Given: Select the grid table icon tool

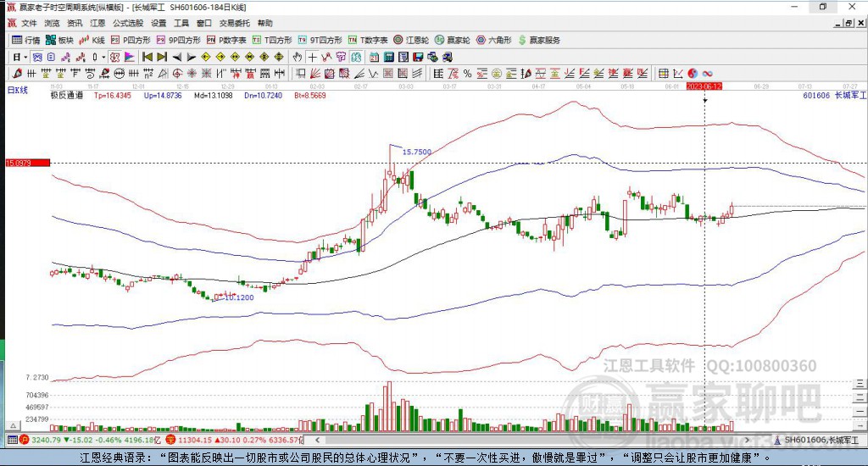Looking at the screenshot, I should coord(663,73).
